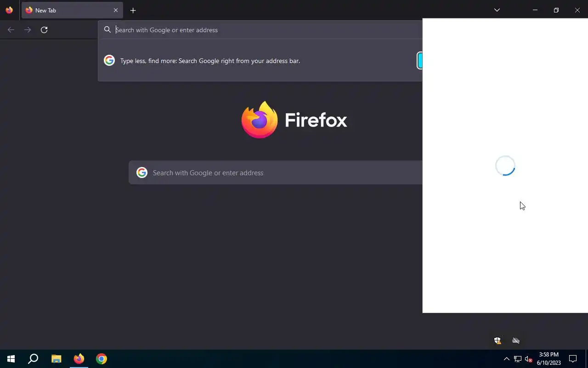Minimize the Firefox window
The image size is (588, 368).
[535, 10]
